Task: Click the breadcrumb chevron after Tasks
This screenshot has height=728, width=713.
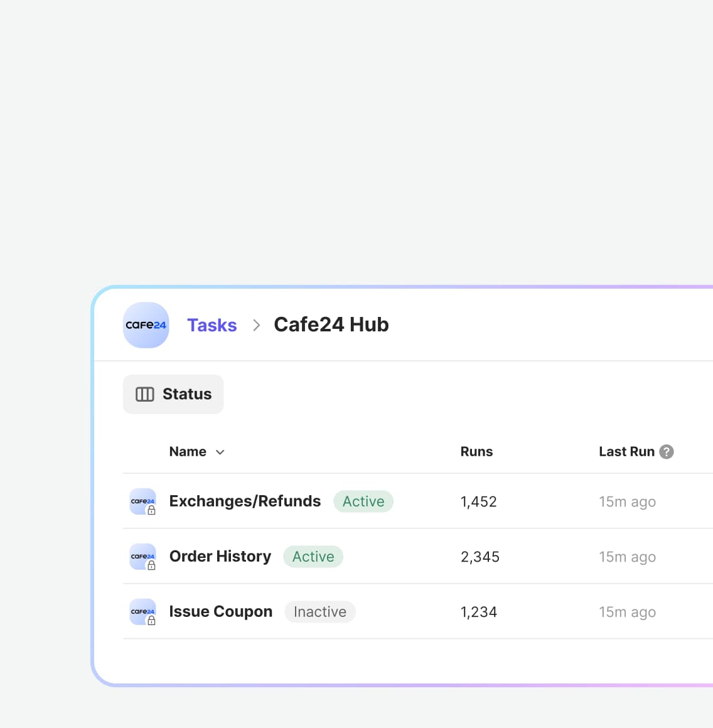Action: click(256, 325)
